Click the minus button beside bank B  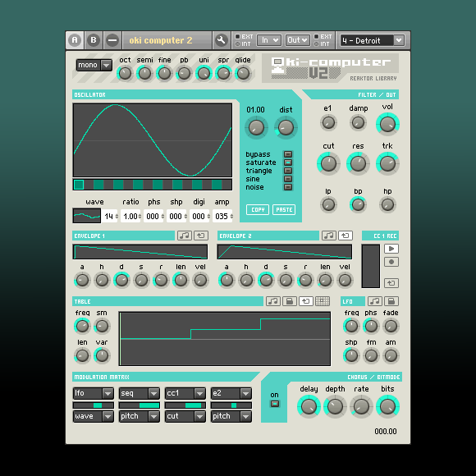(112, 40)
